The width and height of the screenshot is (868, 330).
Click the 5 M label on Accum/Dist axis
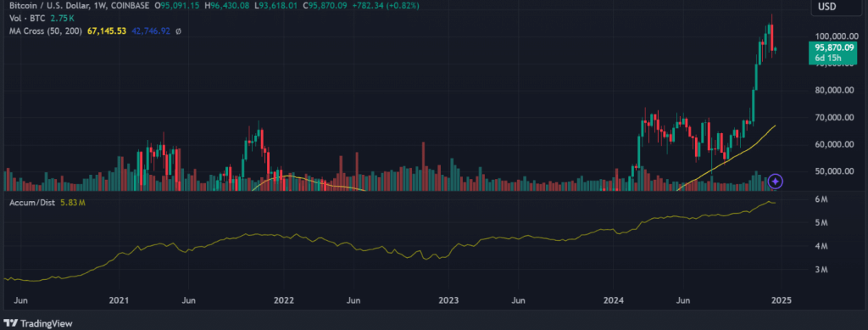pos(821,223)
